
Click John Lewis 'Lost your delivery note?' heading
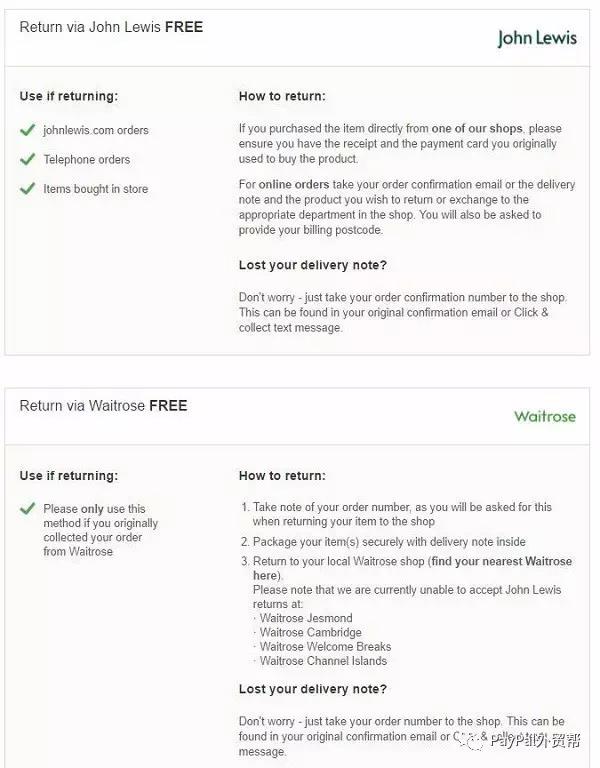pos(312,265)
